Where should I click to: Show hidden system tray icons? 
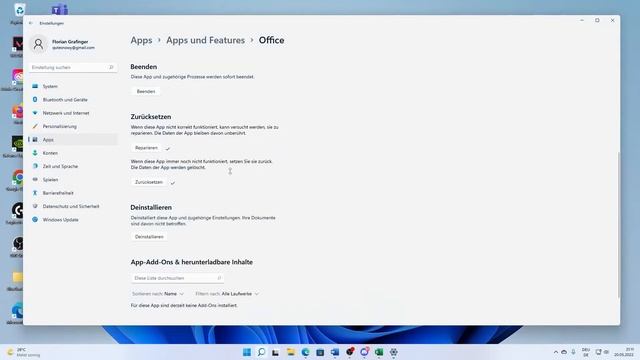point(556,352)
